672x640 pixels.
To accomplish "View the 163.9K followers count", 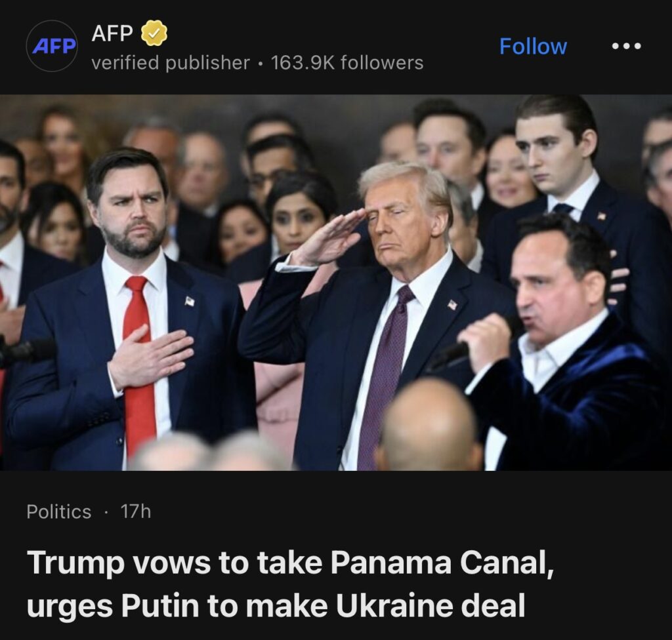I will pyautogui.click(x=347, y=63).
